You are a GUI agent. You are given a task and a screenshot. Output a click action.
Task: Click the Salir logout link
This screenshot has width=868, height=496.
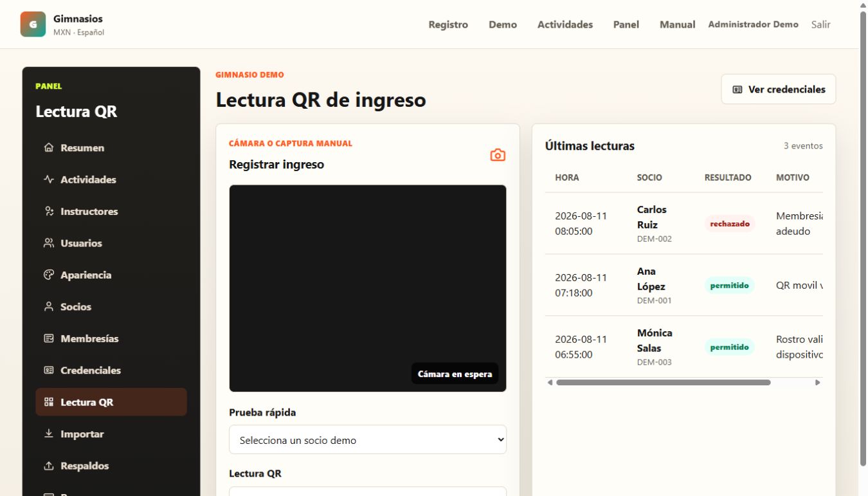tap(821, 24)
